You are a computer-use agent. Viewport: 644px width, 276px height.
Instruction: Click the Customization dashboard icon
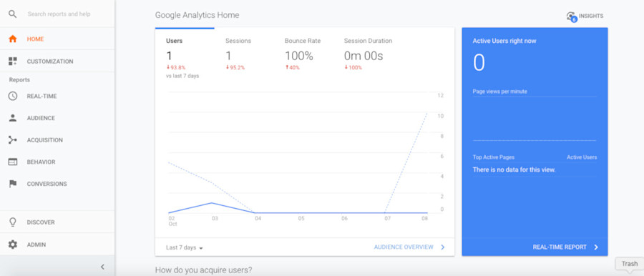pyautogui.click(x=13, y=61)
